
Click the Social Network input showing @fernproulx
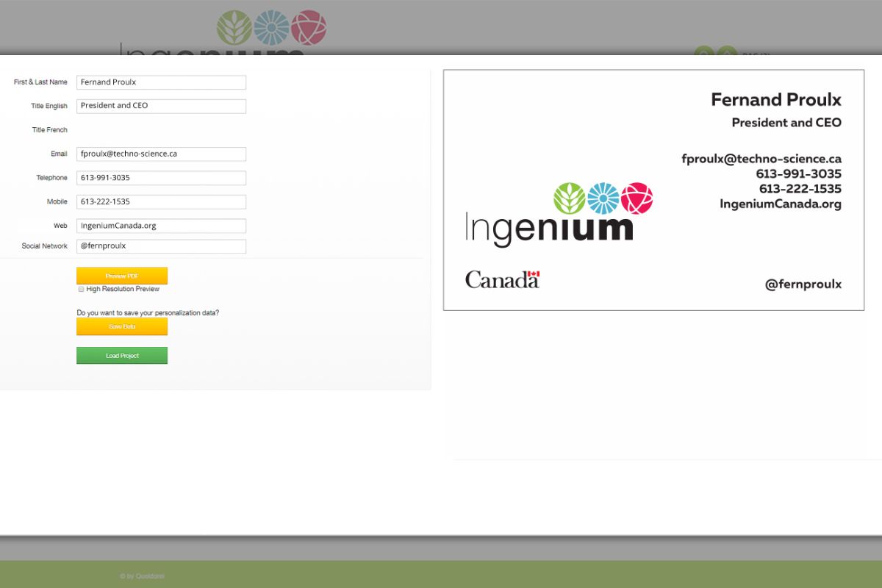(x=161, y=245)
